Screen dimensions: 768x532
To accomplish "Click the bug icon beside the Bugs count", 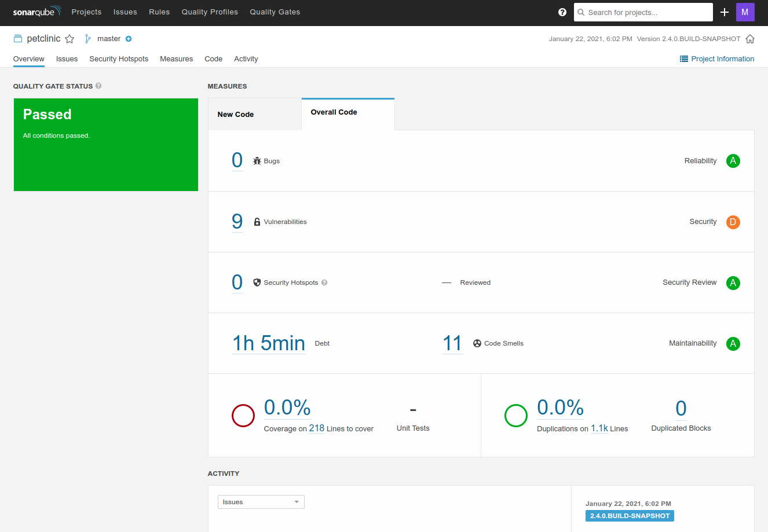I will click(x=257, y=160).
